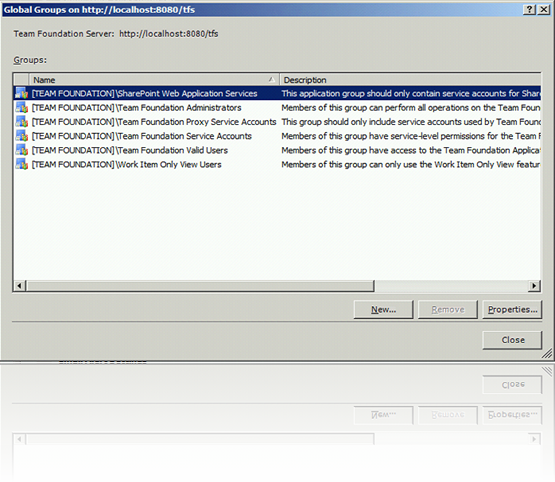Image resolution: width=555 pixels, height=482 pixels.
Task: Select the Team Foundation Valid Users group name
Action: pyautogui.click(x=130, y=150)
